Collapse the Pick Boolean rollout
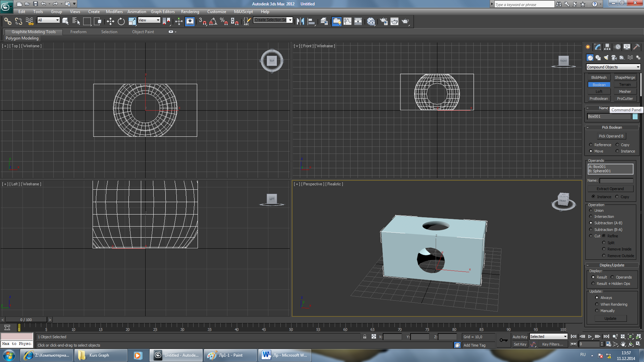 click(x=612, y=127)
